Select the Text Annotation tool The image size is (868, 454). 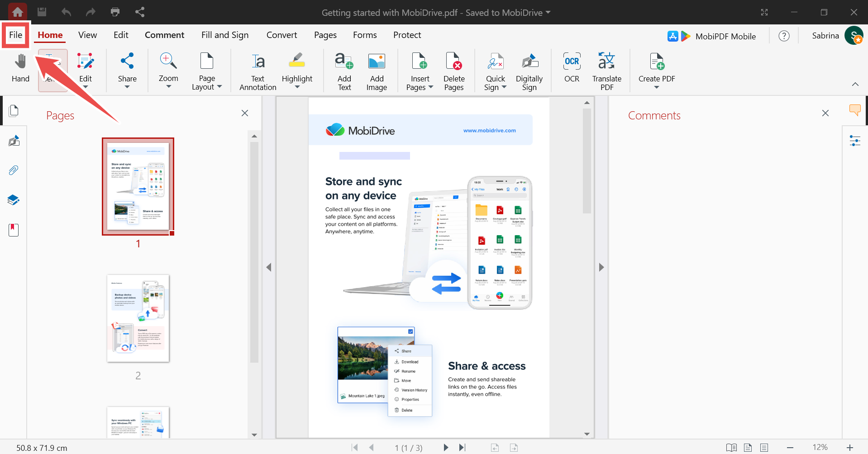click(x=258, y=71)
